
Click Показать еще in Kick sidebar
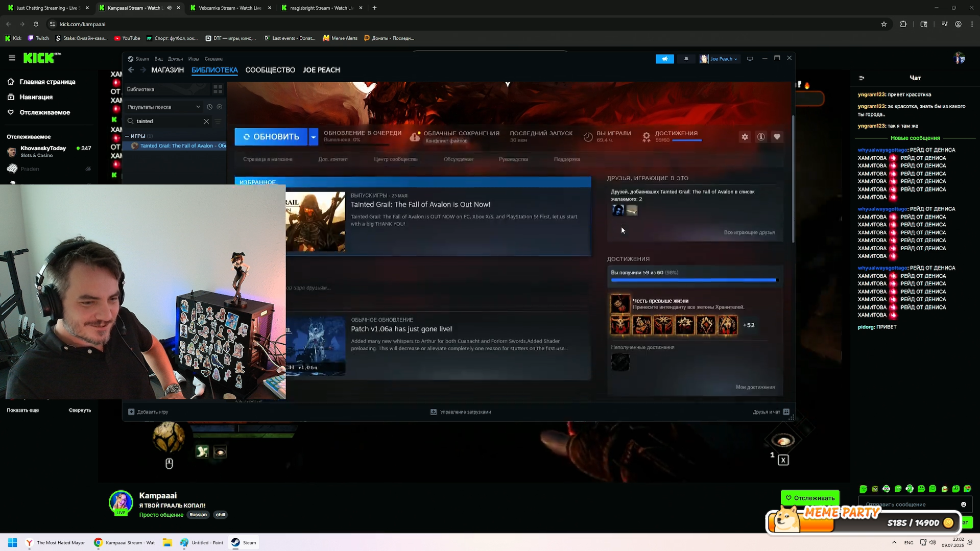22,410
